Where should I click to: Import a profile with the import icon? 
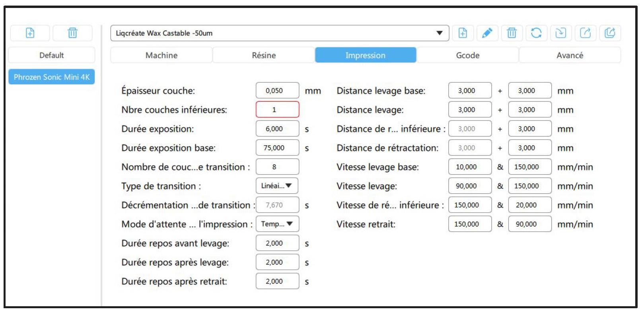[561, 33]
